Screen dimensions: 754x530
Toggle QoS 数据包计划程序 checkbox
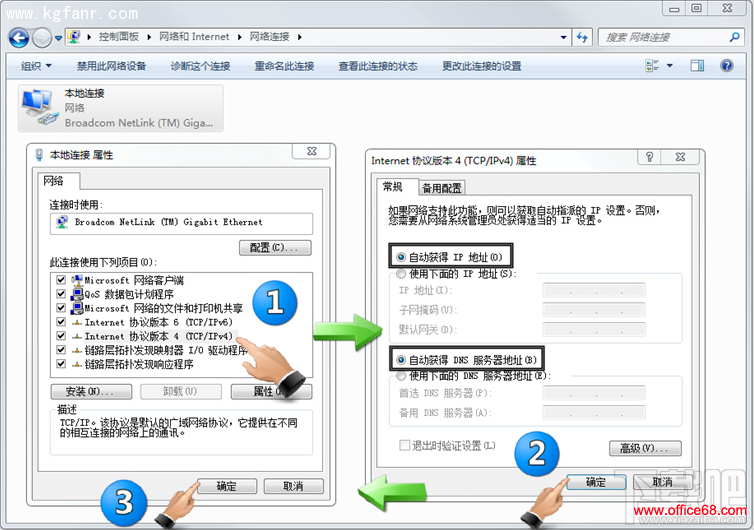tap(61, 294)
